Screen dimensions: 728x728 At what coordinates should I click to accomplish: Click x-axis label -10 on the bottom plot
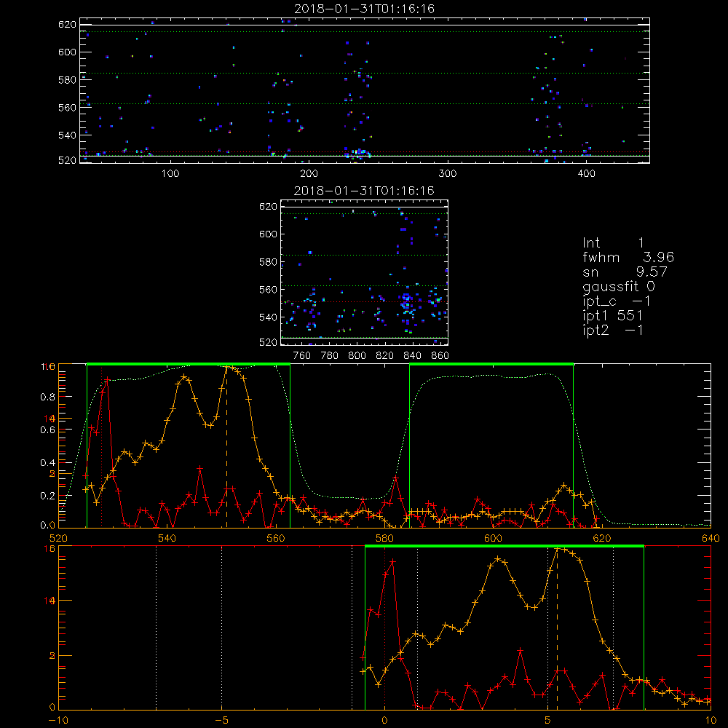(58, 720)
